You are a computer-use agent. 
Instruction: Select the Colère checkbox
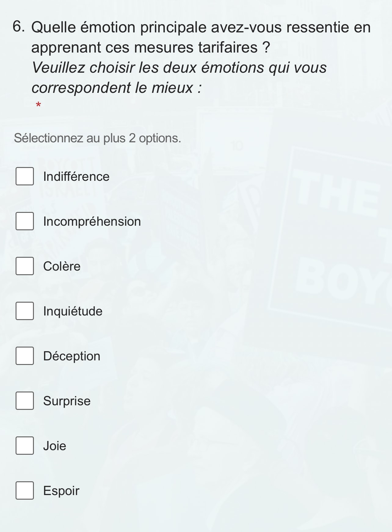(25, 266)
